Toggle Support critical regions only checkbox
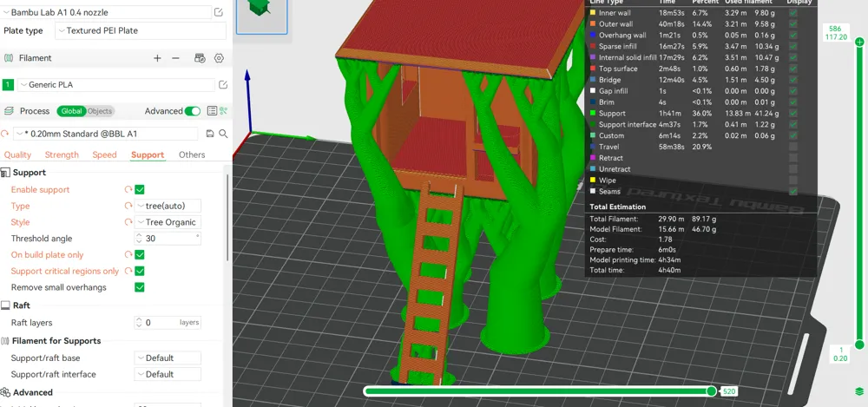Image resolution: width=868 pixels, height=407 pixels. pyautogui.click(x=140, y=271)
